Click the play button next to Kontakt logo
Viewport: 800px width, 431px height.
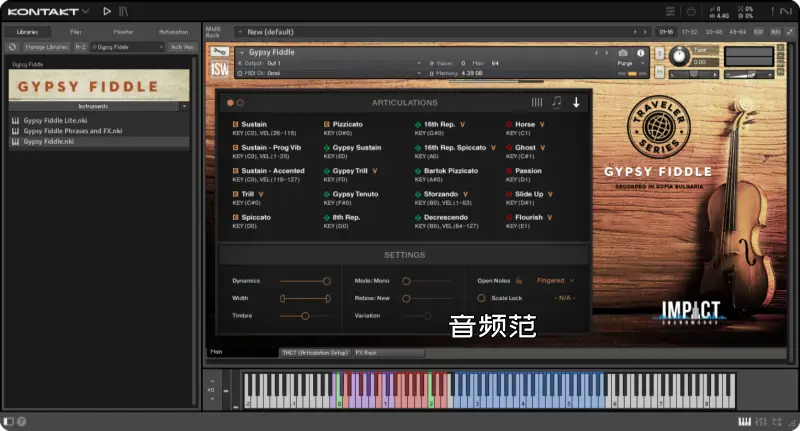[107, 11]
